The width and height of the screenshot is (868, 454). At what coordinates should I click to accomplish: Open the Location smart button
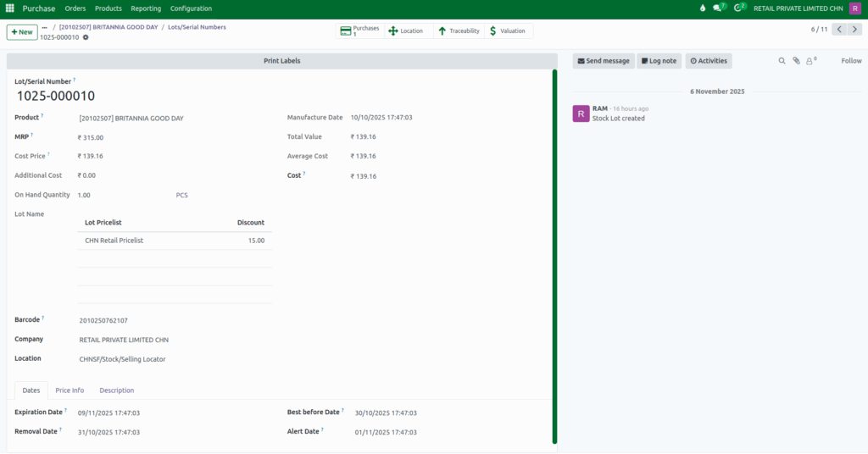coord(408,31)
